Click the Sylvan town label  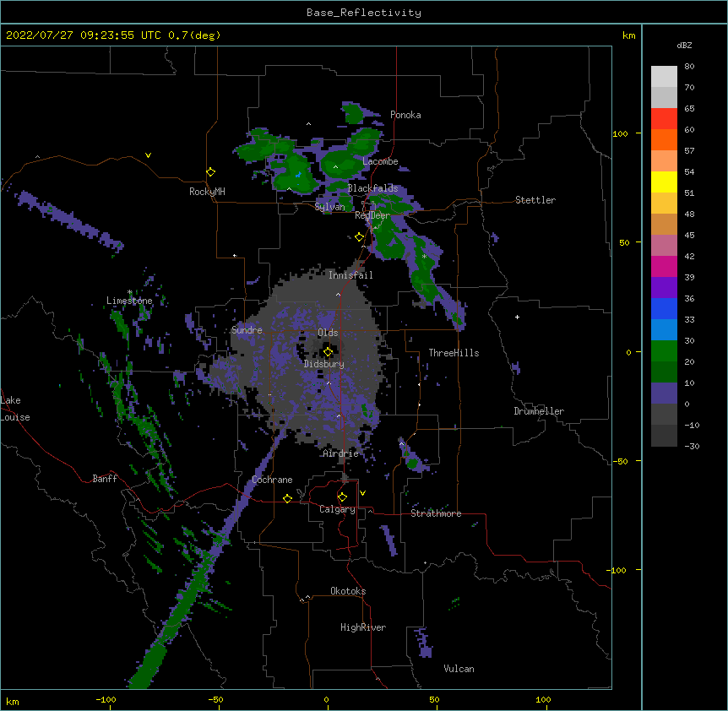tap(329, 207)
